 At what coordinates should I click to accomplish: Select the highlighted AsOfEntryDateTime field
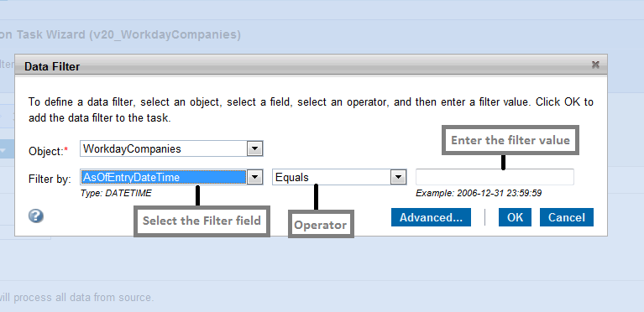(x=164, y=177)
